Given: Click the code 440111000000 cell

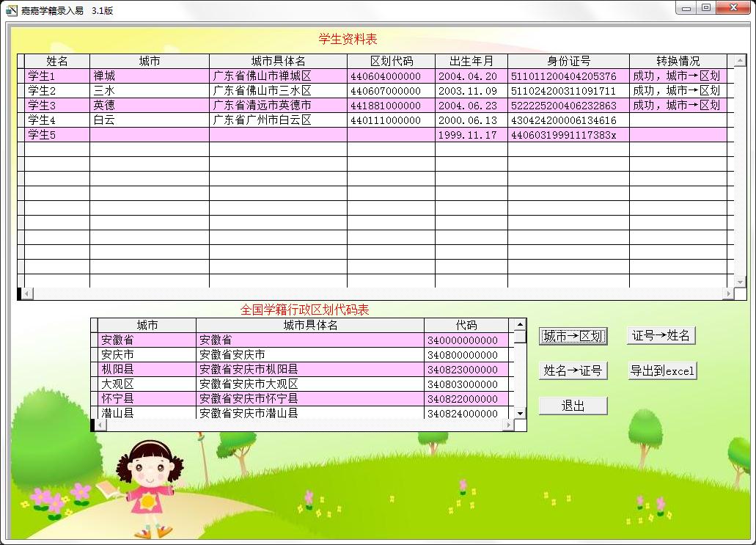Looking at the screenshot, I should pyautogui.click(x=391, y=120).
